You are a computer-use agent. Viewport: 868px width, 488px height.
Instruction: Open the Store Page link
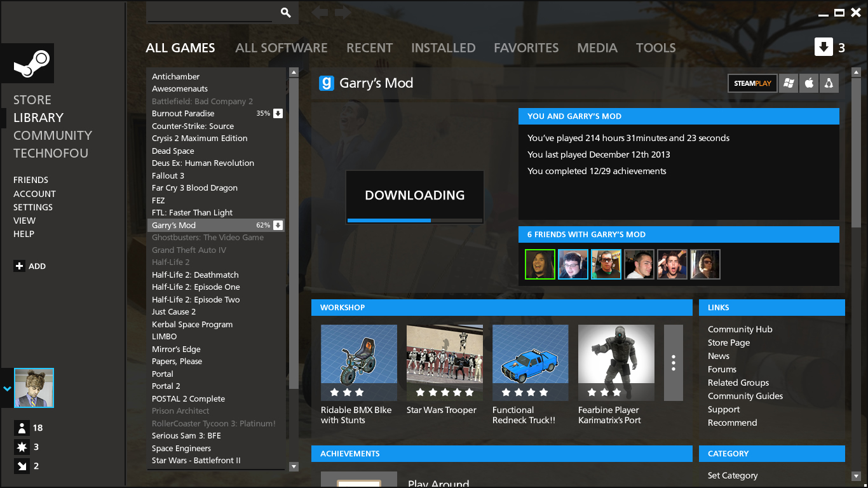point(729,342)
